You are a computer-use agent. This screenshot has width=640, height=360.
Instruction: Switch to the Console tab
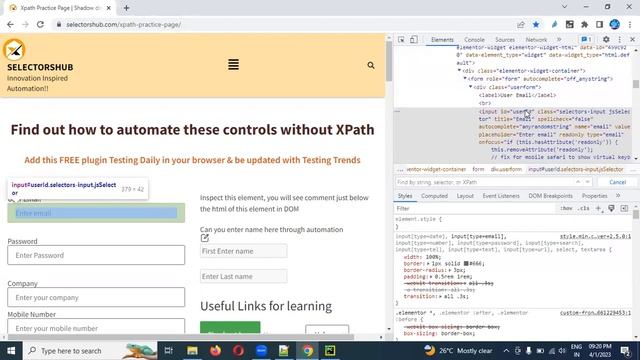(474, 40)
